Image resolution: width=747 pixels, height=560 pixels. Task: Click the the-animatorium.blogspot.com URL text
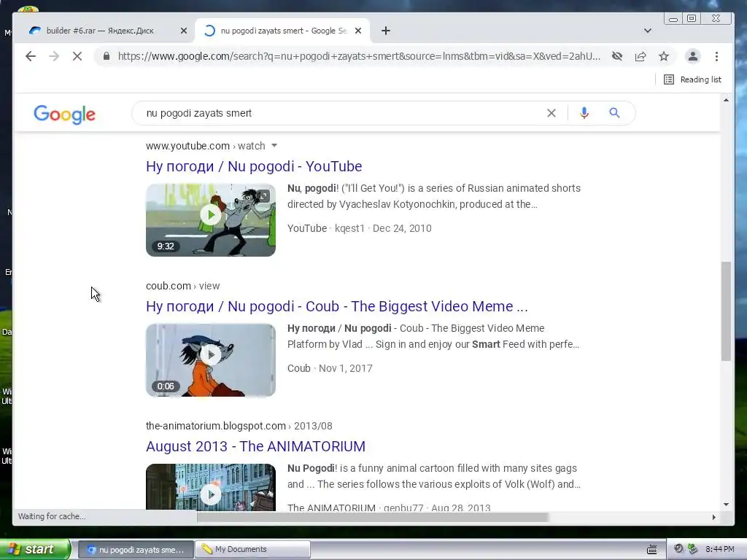[239, 426]
